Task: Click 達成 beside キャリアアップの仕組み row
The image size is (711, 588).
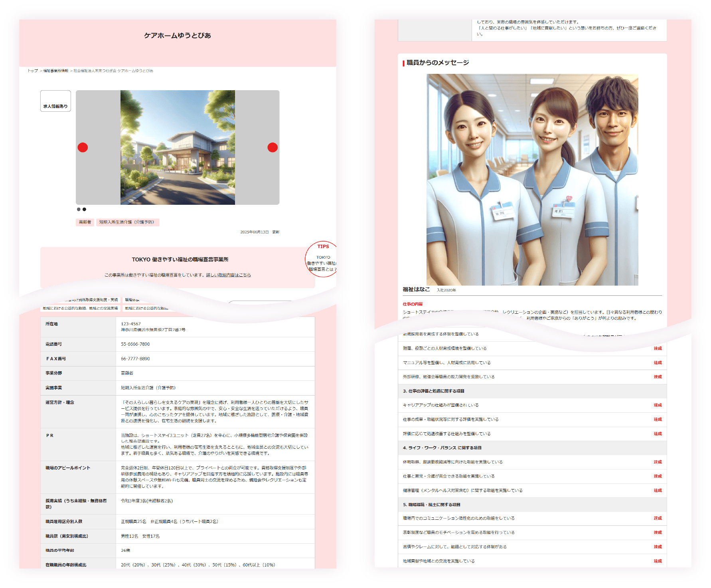Action: click(x=658, y=405)
